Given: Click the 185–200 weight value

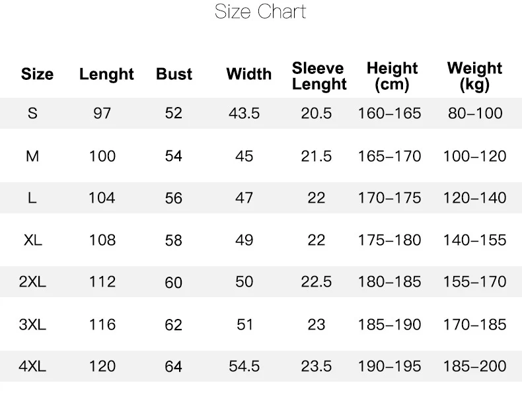Looking at the screenshot, I should pos(474,366).
